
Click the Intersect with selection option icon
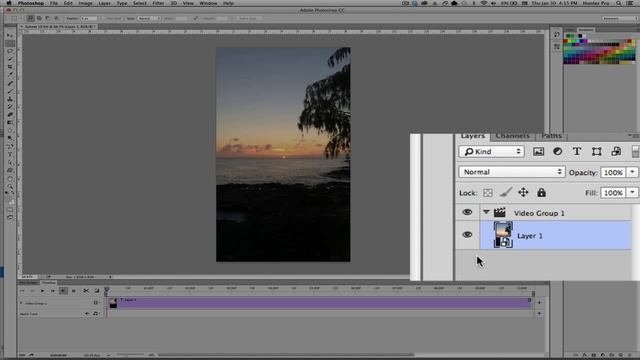(x=56, y=18)
